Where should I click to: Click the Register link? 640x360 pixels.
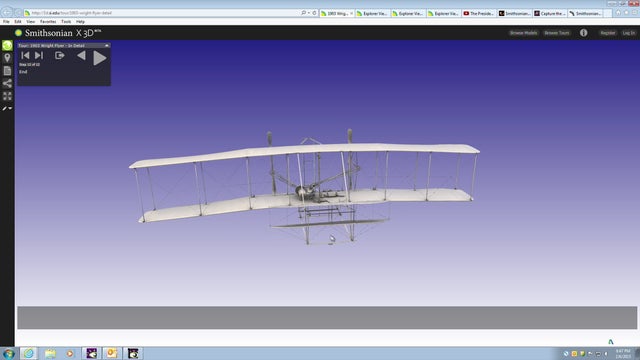coord(608,33)
